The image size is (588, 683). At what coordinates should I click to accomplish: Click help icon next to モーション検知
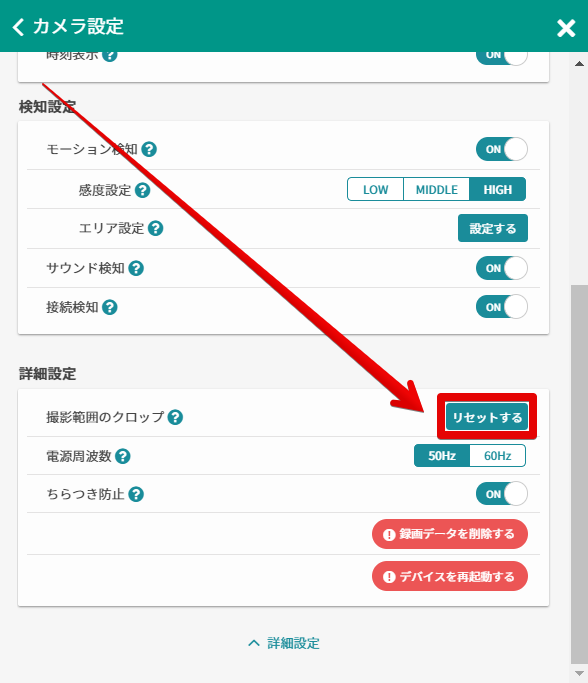pos(149,149)
